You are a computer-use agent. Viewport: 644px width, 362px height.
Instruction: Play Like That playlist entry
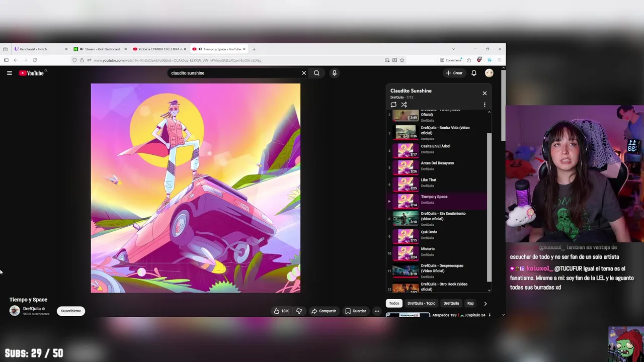pos(438,184)
